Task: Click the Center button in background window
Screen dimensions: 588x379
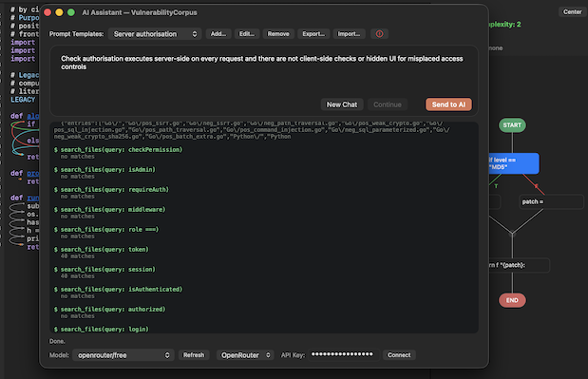Action: pos(572,12)
